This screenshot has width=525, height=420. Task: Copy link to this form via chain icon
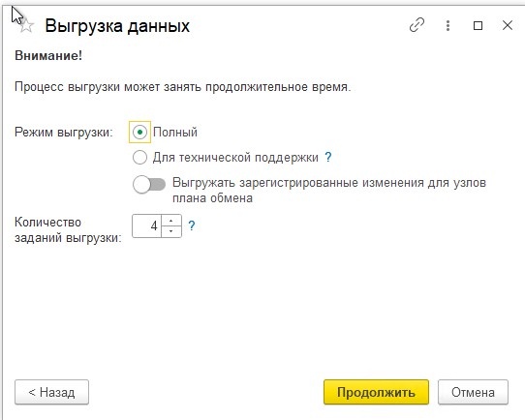tap(417, 25)
